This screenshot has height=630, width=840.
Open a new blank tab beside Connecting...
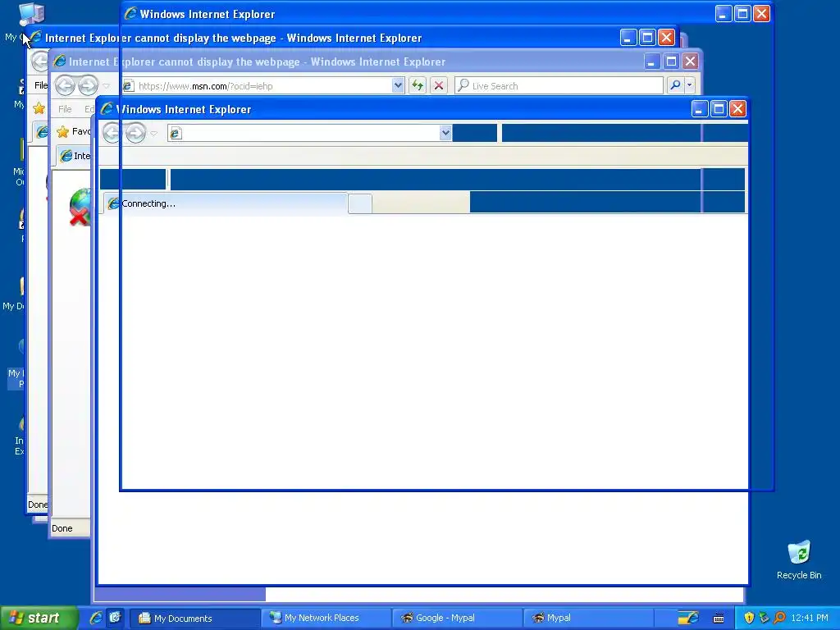click(x=360, y=204)
